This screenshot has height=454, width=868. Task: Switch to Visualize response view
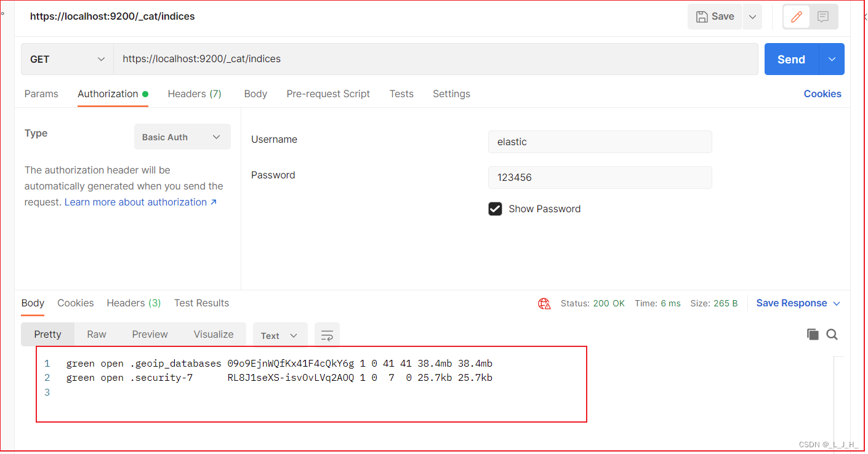click(x=214, y=334)
